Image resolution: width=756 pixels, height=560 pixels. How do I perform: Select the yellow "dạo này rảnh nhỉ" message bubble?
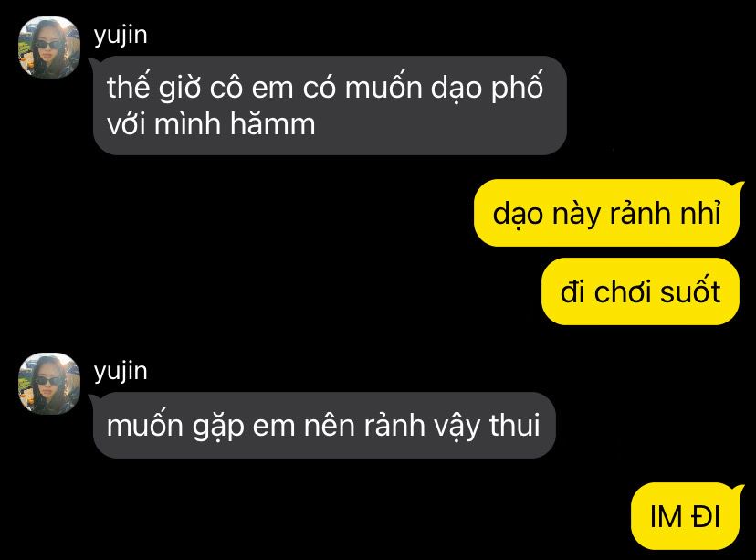click(606, 213)
